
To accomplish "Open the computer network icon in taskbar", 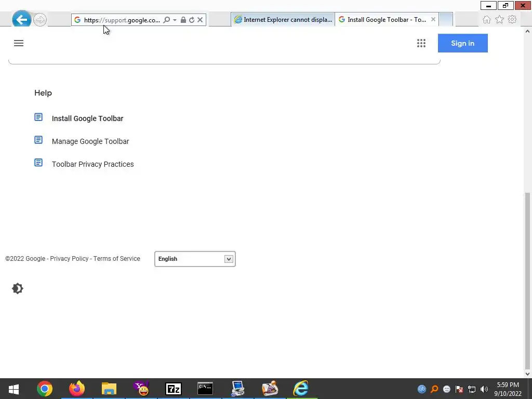I will 237,389.
